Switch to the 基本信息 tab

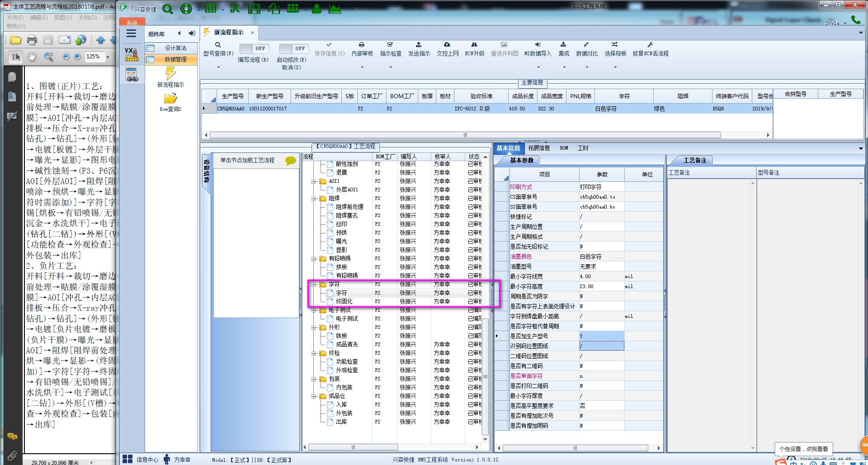508,148
